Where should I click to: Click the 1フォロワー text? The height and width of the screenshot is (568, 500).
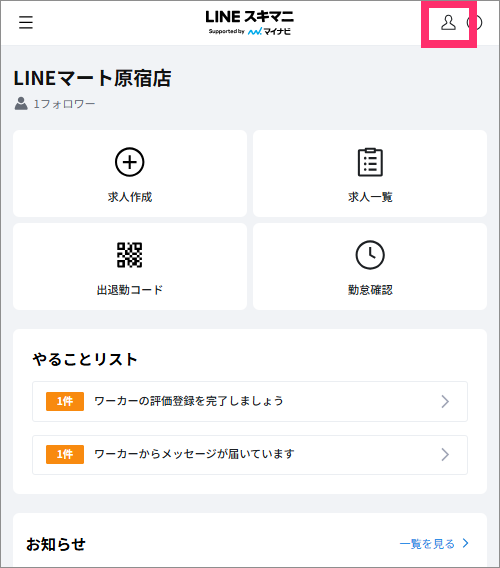pyautogui.click(x=64, y=104)
